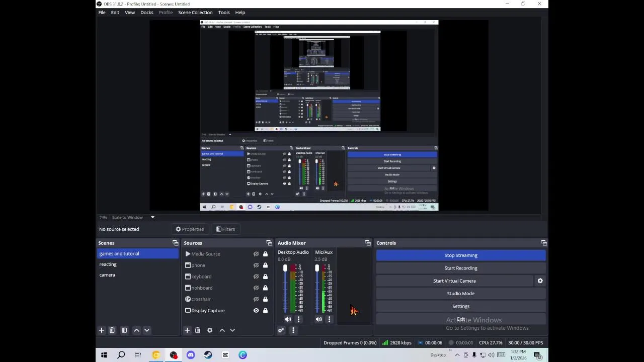Toggle lock on crosshair source
Viewport: 644px width, 362px height.
tap(265, 299)
